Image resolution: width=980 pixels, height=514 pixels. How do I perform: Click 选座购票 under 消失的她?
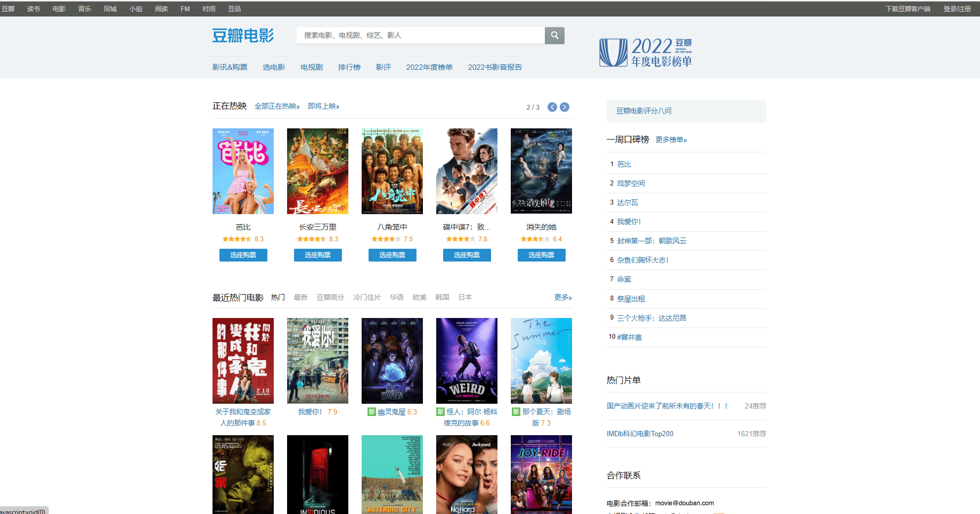541,255
